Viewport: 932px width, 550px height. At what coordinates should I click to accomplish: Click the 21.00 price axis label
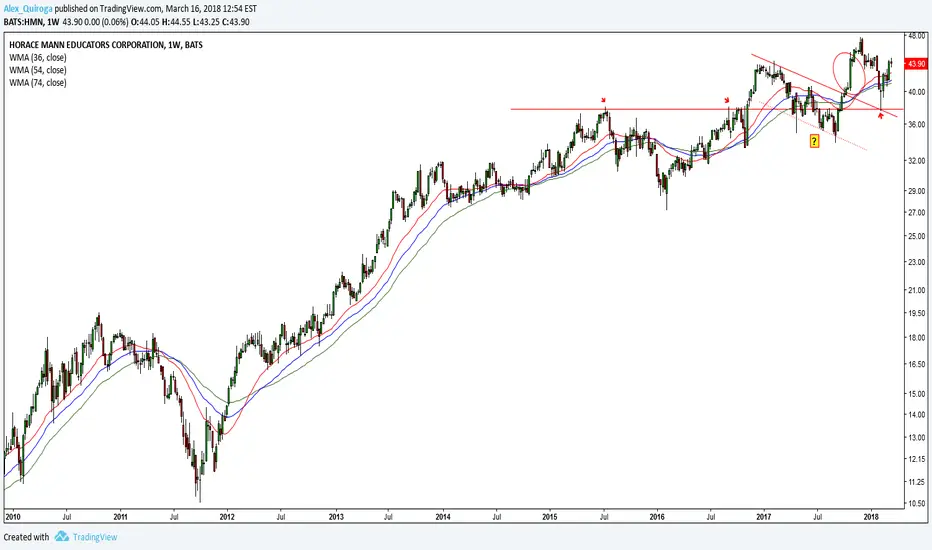917,290
